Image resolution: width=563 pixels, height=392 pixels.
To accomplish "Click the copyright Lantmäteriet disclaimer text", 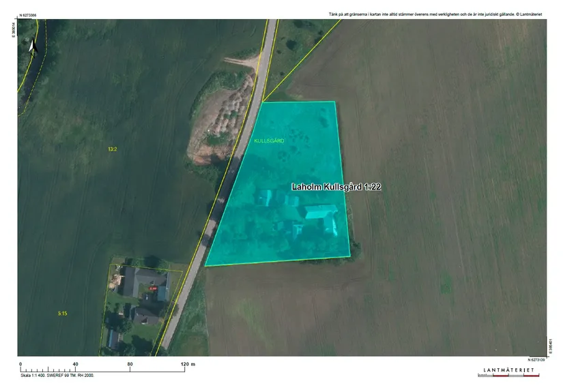I will tap(435, 14).
